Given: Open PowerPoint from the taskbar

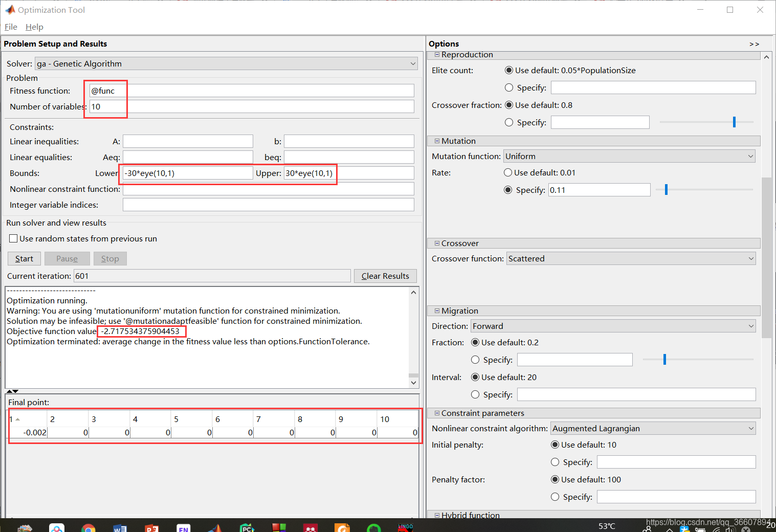Looking at the screenshot, I should coord(152,528).
